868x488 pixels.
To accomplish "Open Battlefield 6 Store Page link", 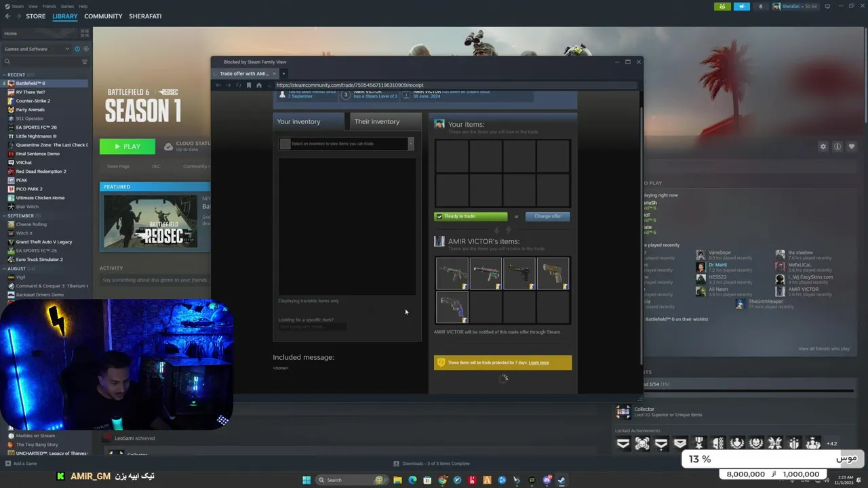I will coord(118,166).
